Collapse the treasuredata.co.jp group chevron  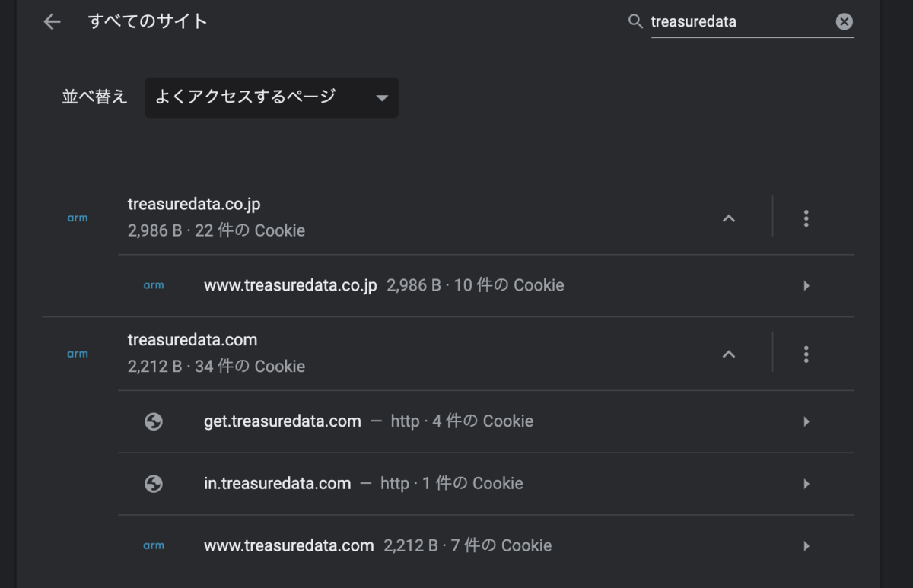point(729,217)
